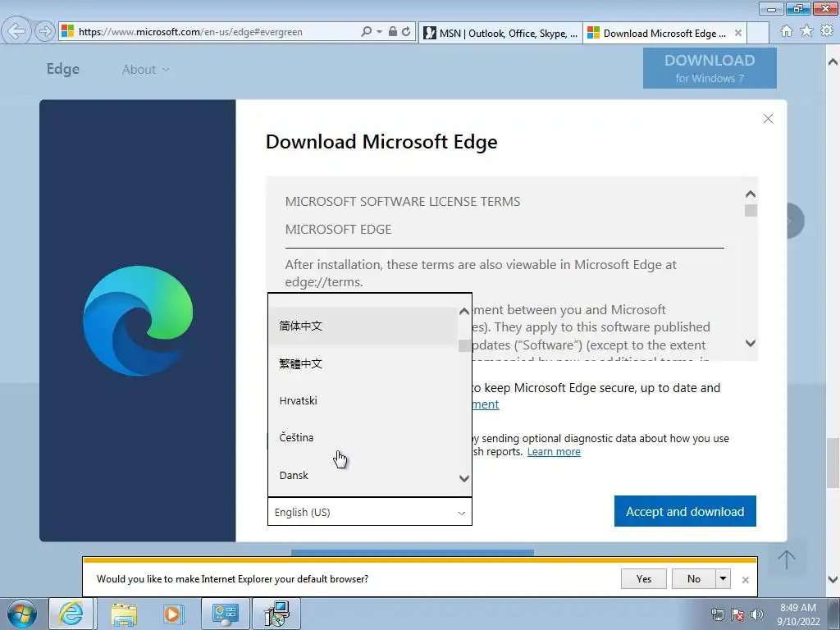Image resolution: width=840 pixels, height=630 pixels.
Task: Open Windows Explorer folder on taskbar
Action: click(124, 614)
